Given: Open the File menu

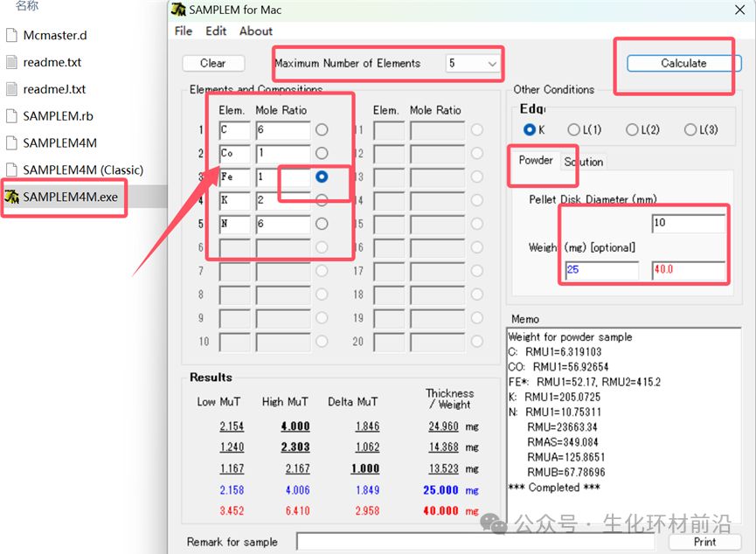Looking at the screenshot, I should tap(184, 31).
